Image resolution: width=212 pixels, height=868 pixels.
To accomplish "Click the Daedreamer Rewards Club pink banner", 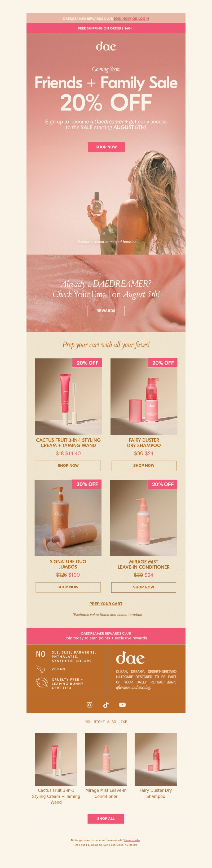I will pyautogui.click(x=106, y=636).
